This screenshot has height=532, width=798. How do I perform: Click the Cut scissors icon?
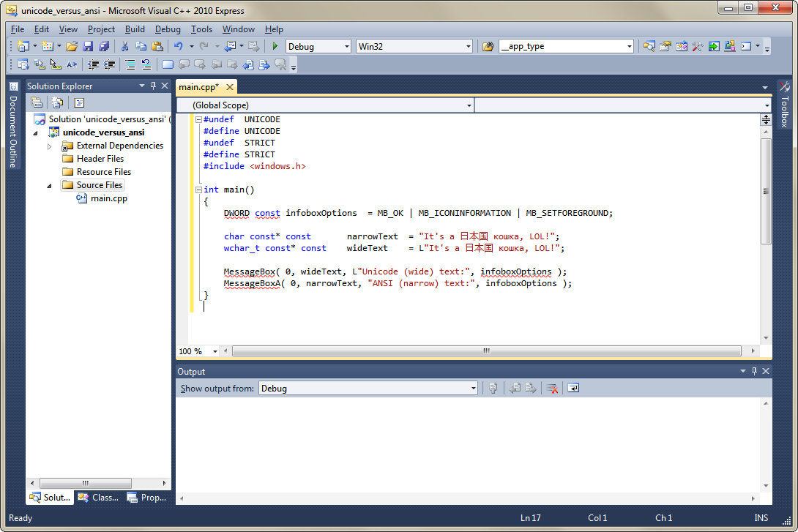[x=124, y=46]
